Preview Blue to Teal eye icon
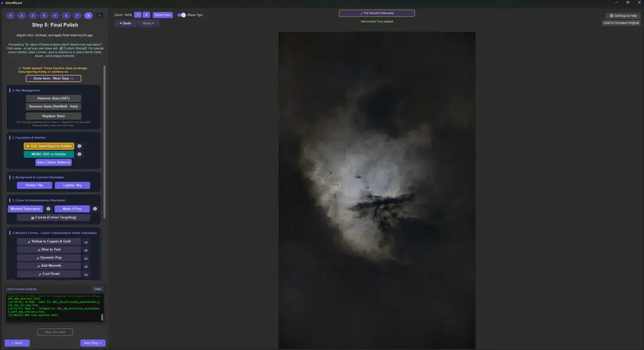Viewport: 644px width, 350px height. tap(86, 250)
